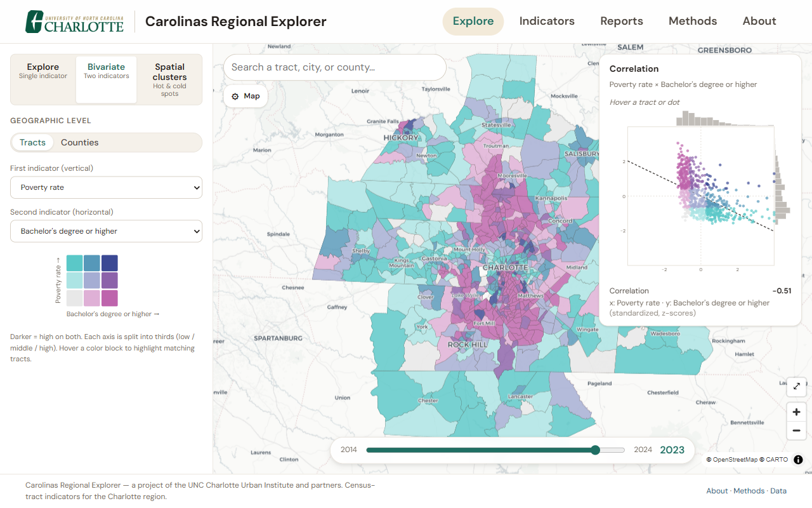Open the CARTO attribution link

coord(774,460)
